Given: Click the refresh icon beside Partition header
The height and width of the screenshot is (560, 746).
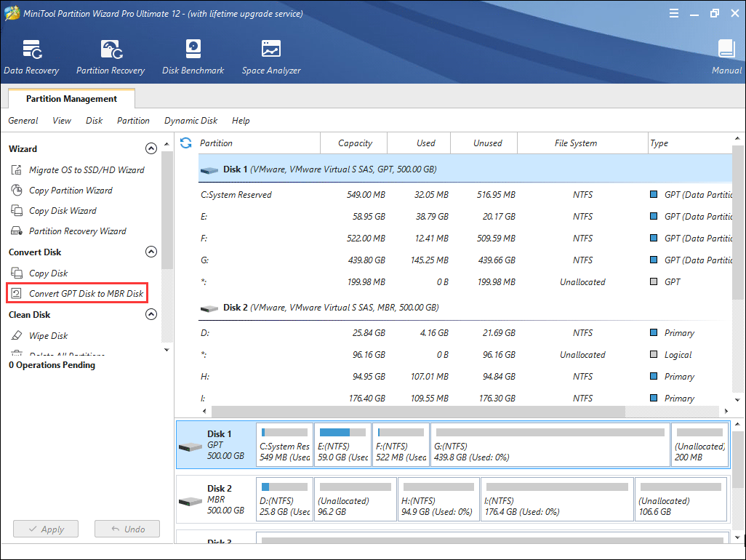Looking at the screenshot, I should 186,143.
